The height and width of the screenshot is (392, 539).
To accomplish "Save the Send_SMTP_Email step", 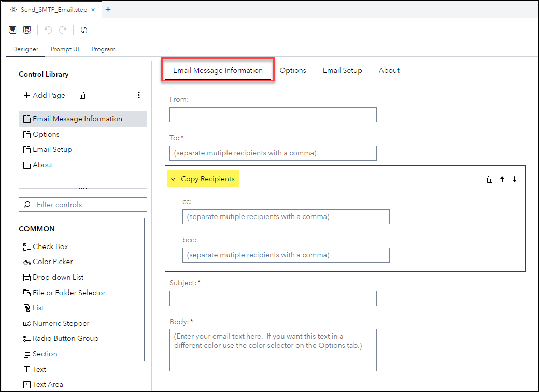I will point(12,30).
